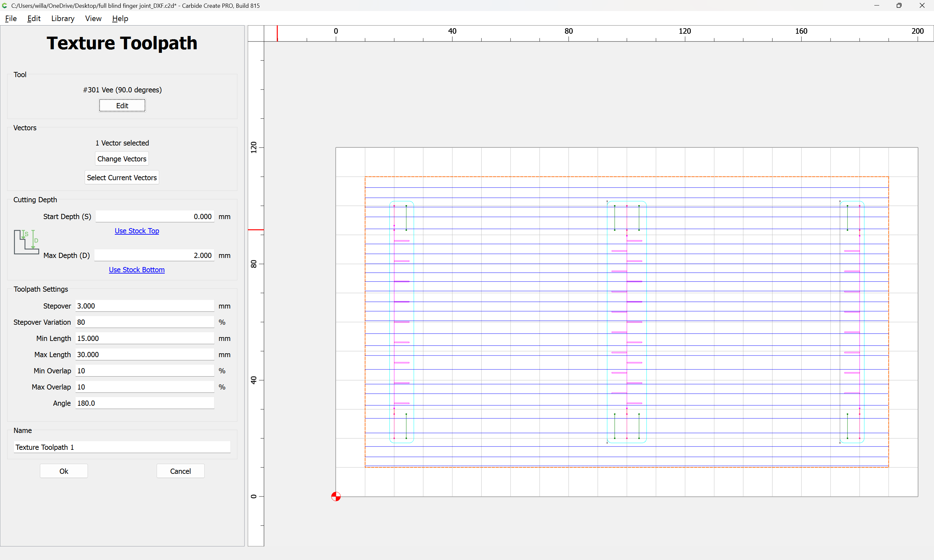Click Change Vectors button
The height and width of the screenshot is (560, 934).
(x=122, y=159)
